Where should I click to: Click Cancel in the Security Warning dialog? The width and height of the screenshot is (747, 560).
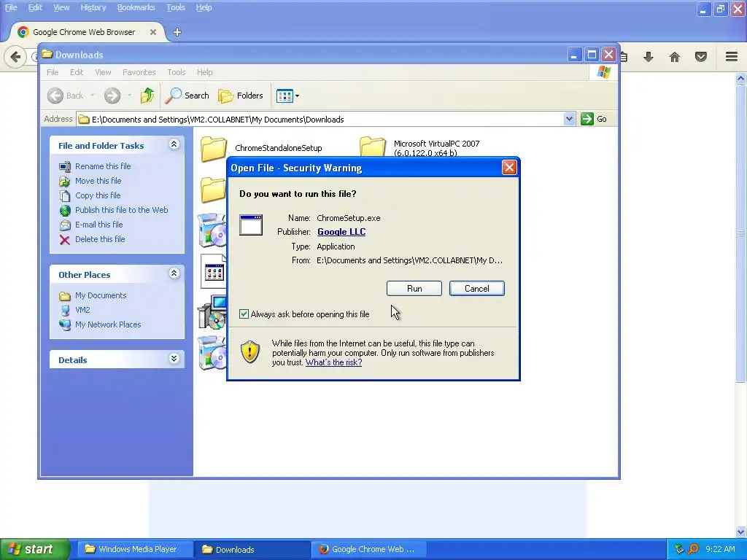[476, 289]
